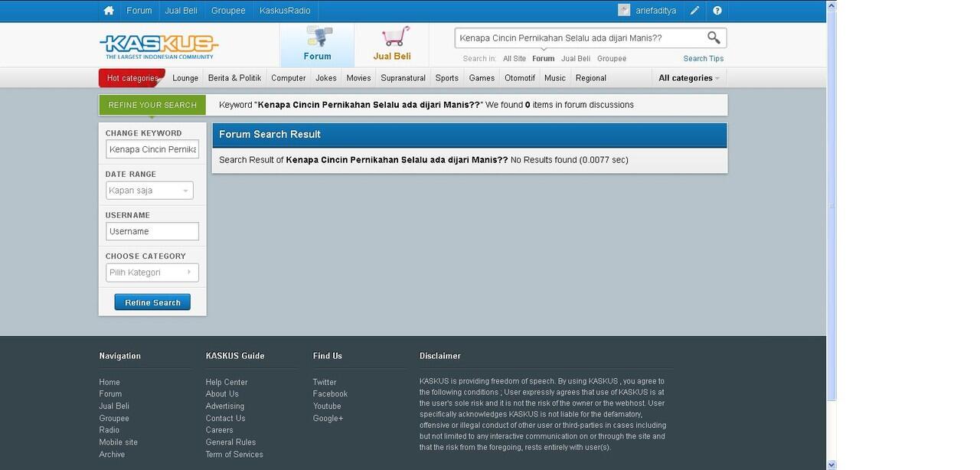Open the Movies category
This screenshot has width=980, height=470.
click(358, 78)
